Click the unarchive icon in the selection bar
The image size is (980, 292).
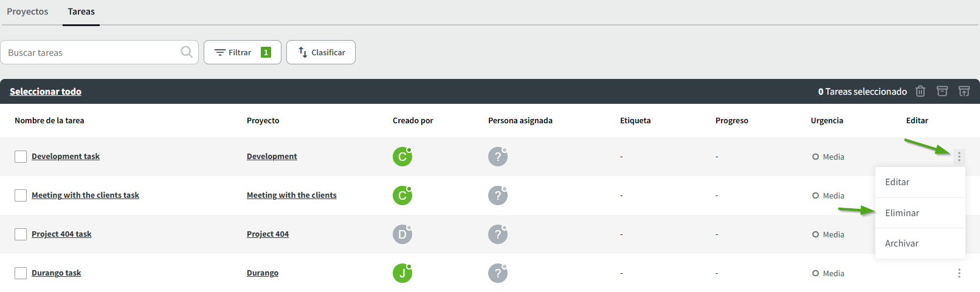(964, 91)
